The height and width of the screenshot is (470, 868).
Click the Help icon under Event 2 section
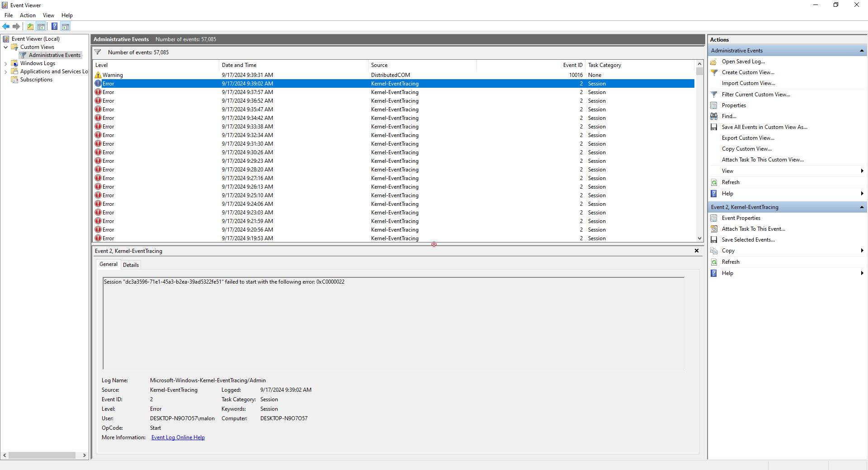(x=714, y=273)
